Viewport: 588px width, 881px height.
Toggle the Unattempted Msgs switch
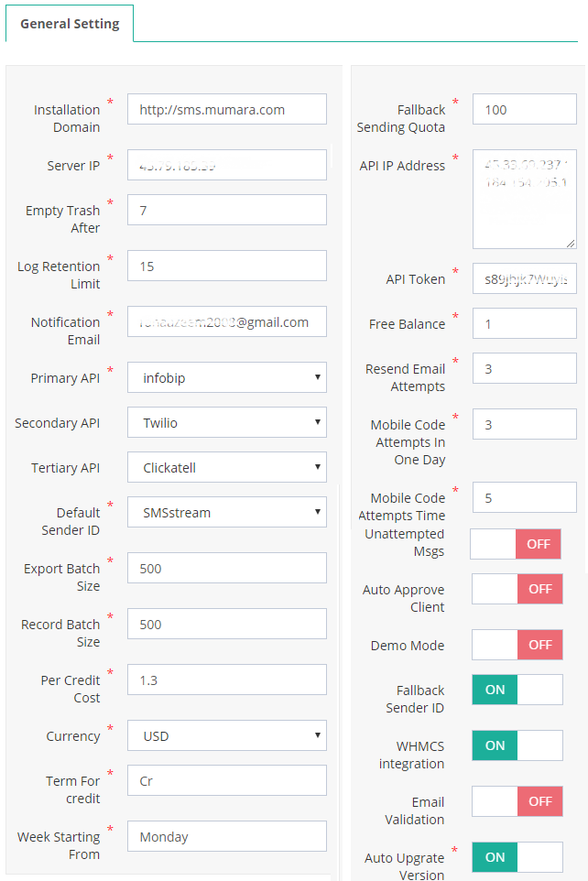point(516,544)
